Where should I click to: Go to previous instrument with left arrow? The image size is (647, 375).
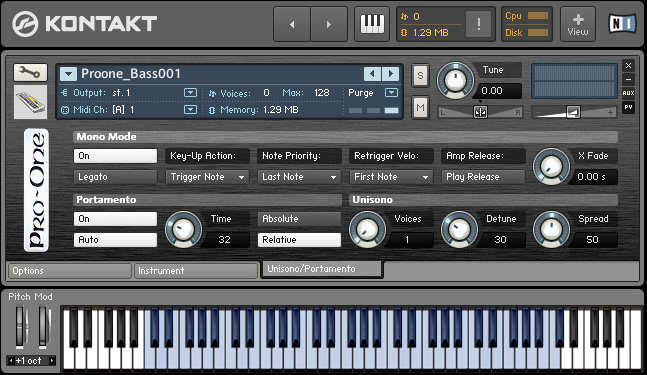292,24
